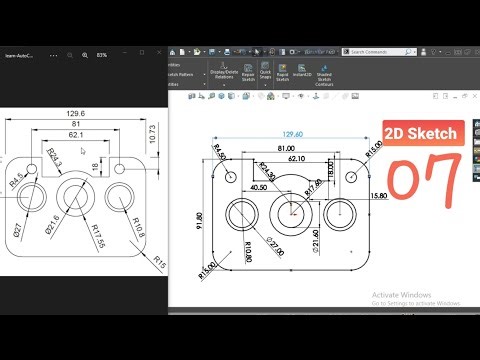Zoom in on the photo viewer image

tap(85, 55)
